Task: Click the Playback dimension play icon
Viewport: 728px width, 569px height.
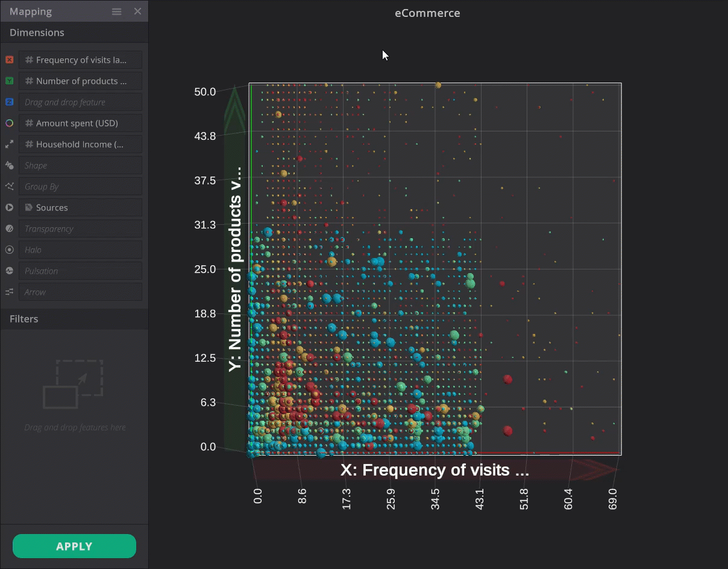Action: coord(9,207)
